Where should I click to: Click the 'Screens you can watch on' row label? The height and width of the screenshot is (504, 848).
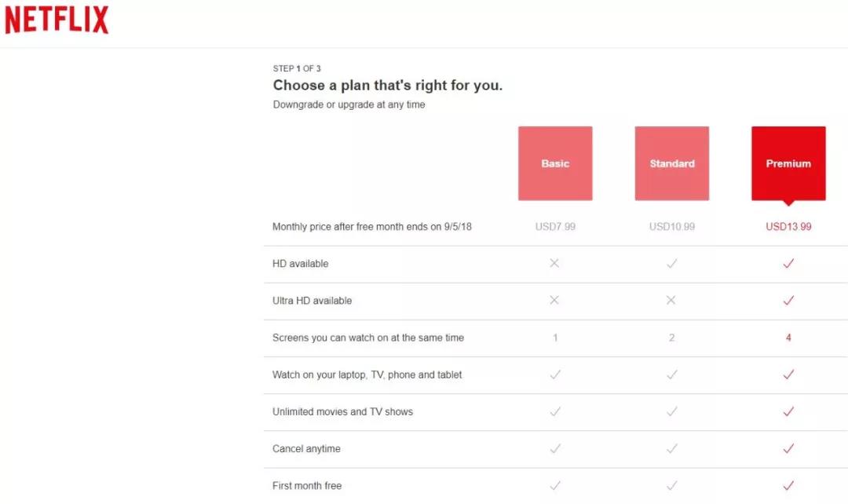click(x=368, y=338)
